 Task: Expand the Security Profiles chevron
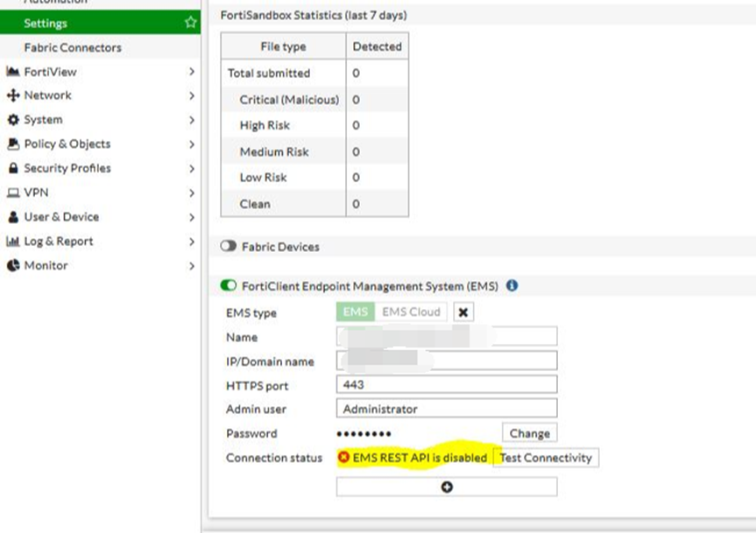[192, 169]
